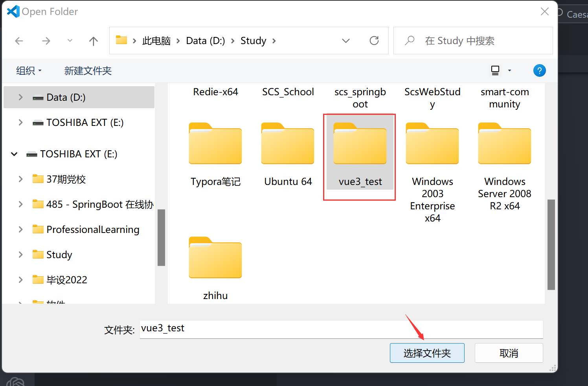Open the chevron after Study breadcrumb
Viewport: 588px width, 386px height.
274,41
